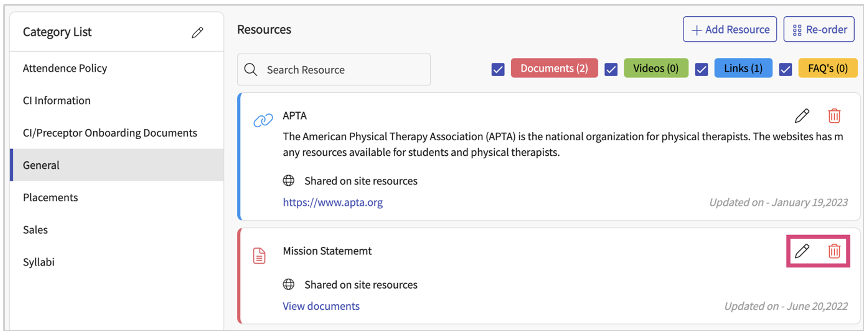
Task: Edit the APTA resource with pencil icon
Action: [802, 116]
